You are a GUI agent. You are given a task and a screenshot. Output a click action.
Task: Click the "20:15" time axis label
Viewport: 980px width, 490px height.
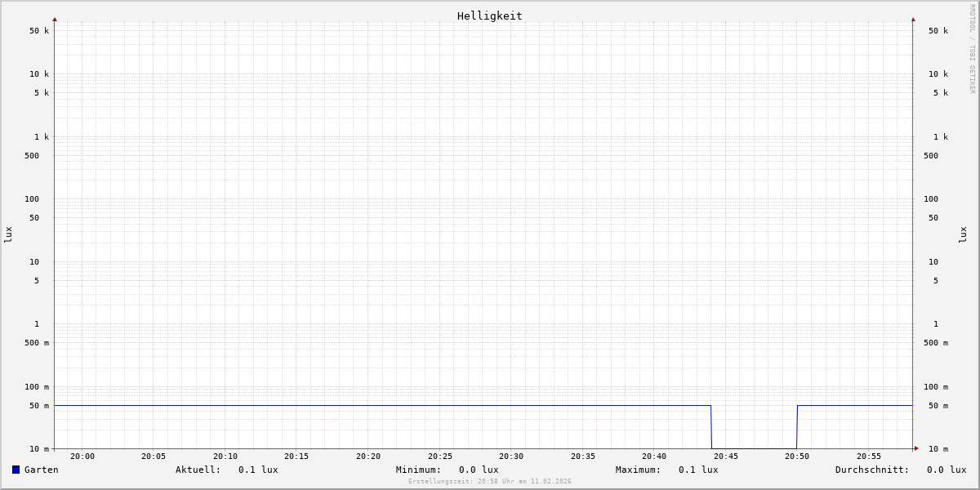pos(296,457)
